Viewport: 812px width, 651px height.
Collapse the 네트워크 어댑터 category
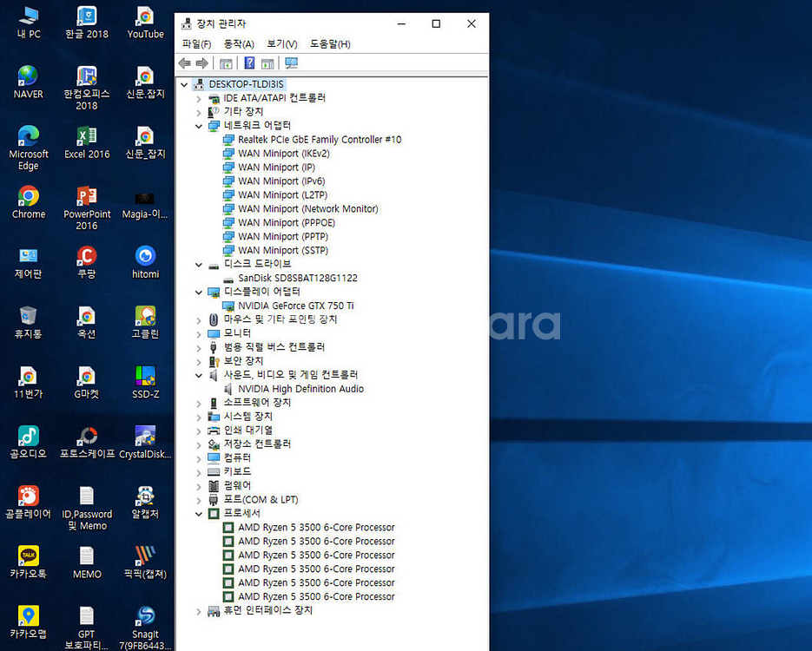(198, 126)
